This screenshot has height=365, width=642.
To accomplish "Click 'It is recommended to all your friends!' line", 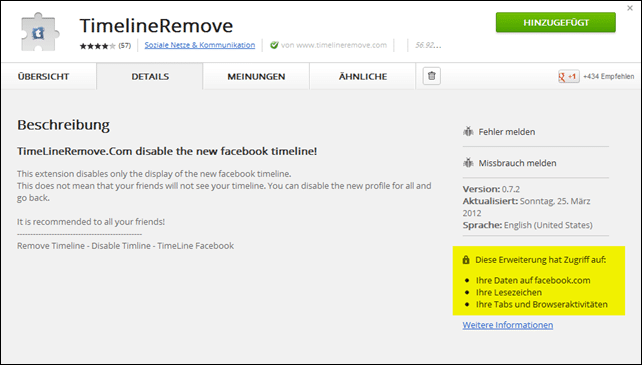I will point(90,222).
